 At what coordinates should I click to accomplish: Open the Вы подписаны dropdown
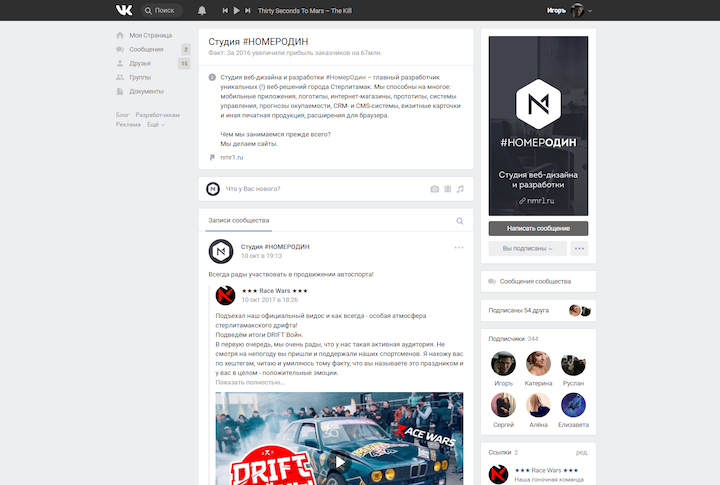[x=528, y=248]
